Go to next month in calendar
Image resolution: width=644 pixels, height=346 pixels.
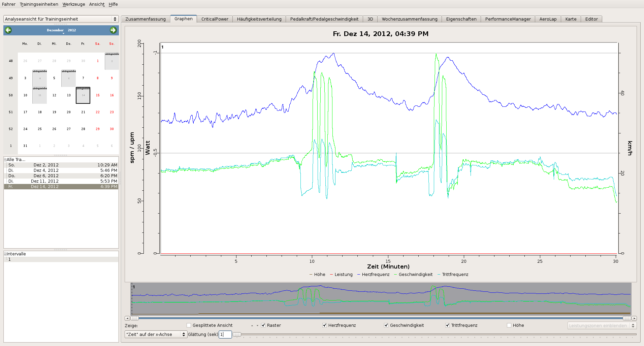click(113, 30)
